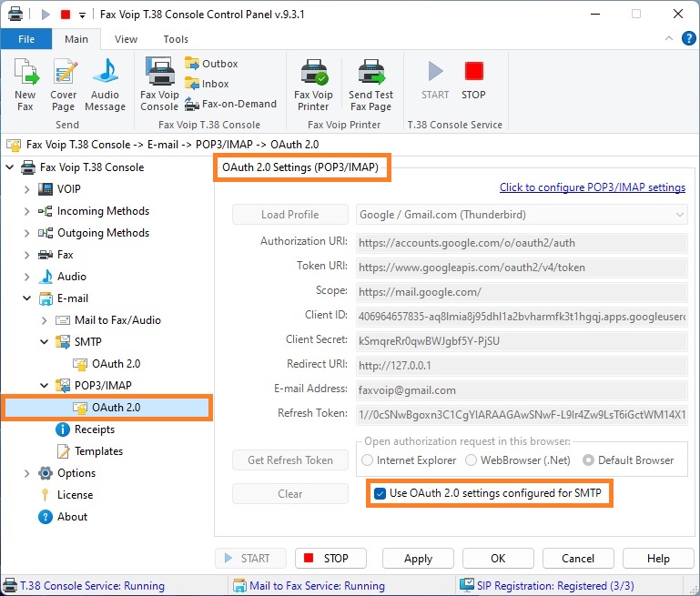
Task: Expand the Outgoing Methods node arrow
Action: pyautogui.click(x=26, y=233)
